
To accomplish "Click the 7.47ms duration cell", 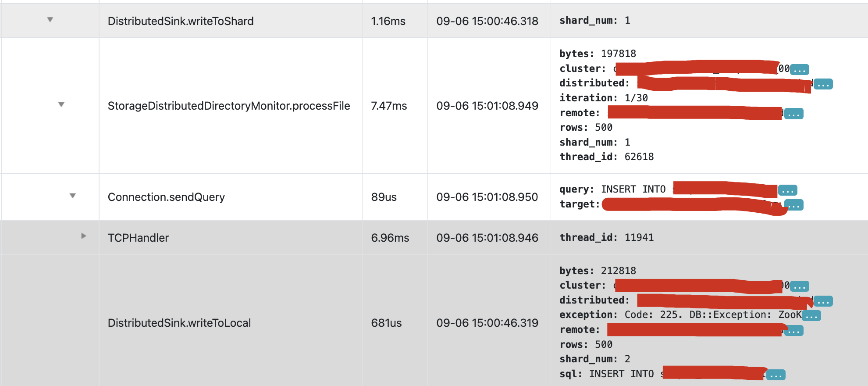I will [x=389, y=106].
